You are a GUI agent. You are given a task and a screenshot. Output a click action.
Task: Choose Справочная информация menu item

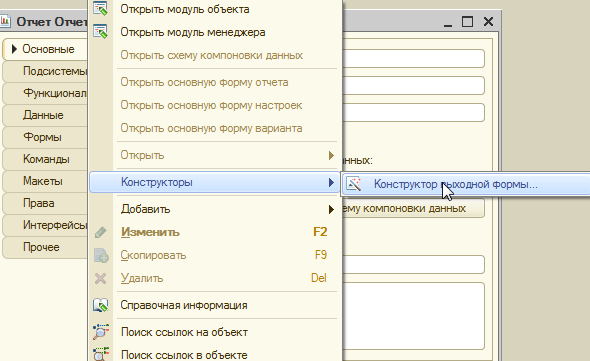[x=216, y=305]
